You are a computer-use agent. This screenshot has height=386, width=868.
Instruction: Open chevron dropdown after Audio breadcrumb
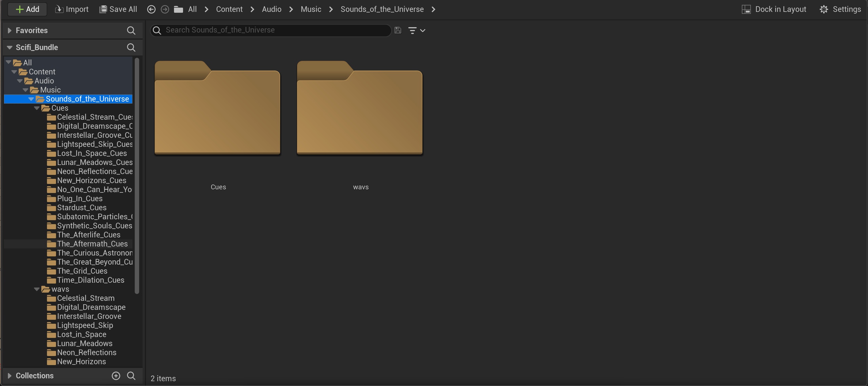(x=291, y=9)
